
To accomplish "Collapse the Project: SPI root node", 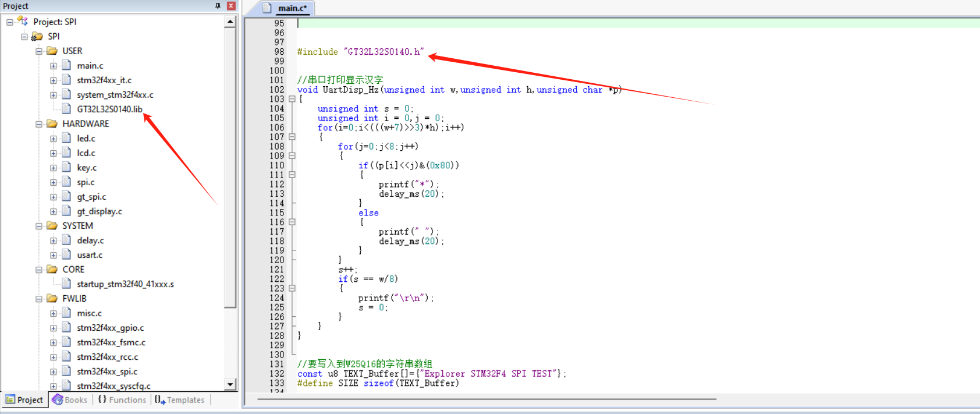I will [10, 22].
